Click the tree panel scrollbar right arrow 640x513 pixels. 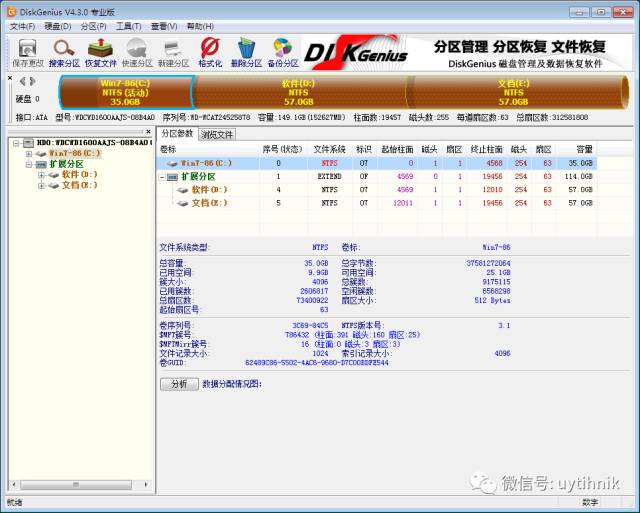(x=146, y=485)
